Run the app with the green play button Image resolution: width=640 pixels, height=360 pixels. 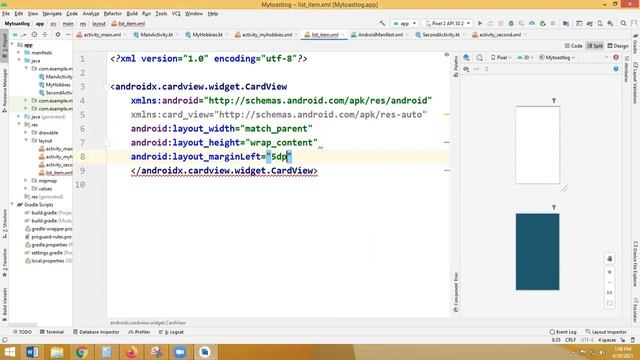point(480,24)
